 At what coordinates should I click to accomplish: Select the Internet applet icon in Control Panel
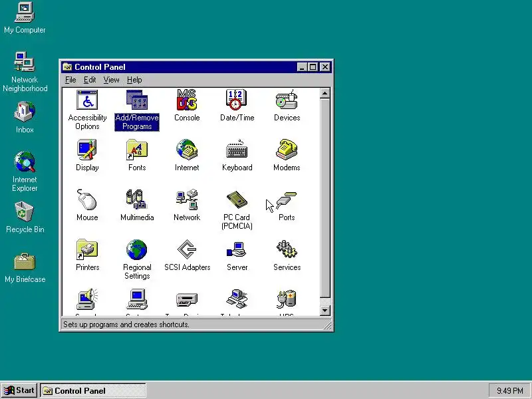(187, 150)
